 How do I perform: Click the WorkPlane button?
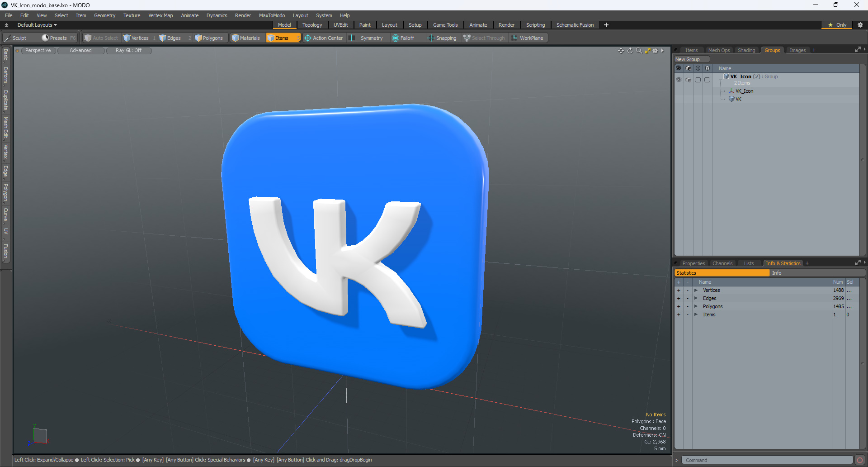point(528,38)
